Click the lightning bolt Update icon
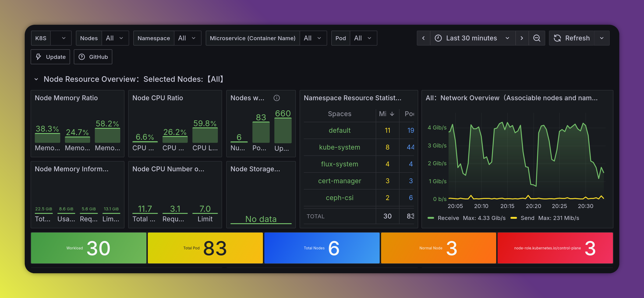Screen dimensions: 644x298 click(x=39, y=57)
